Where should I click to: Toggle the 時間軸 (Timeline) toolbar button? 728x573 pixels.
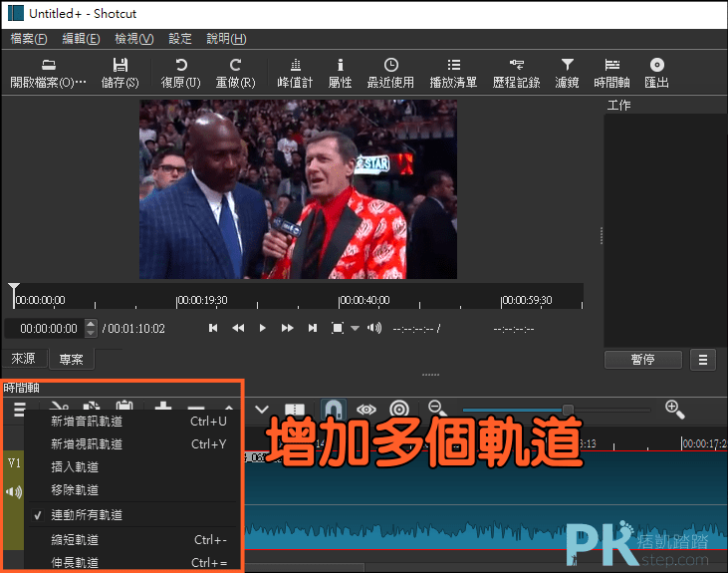(x=611, y=74)
